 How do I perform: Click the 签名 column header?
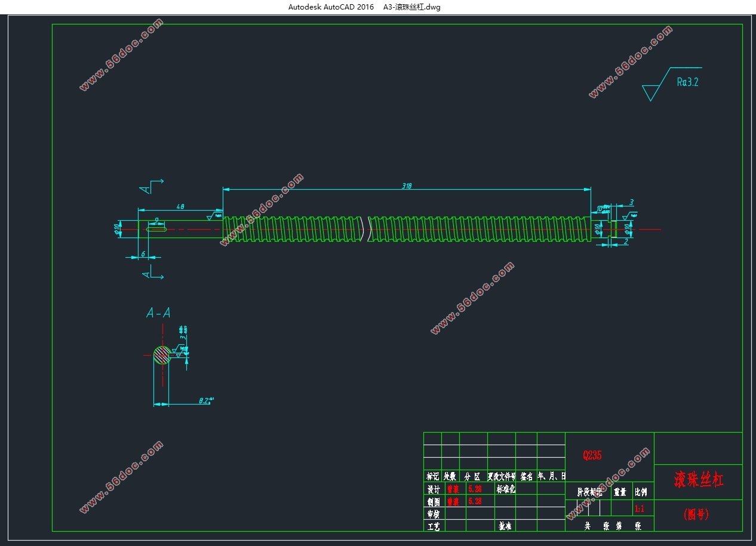pos(526,476)
